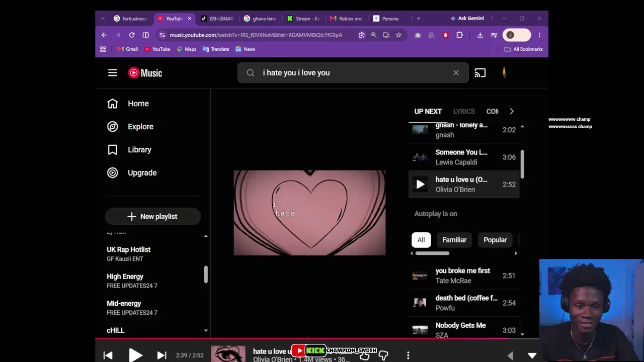
Task: Open the YouTube Music hamburger guide menu
Action: tap(112, 73)
